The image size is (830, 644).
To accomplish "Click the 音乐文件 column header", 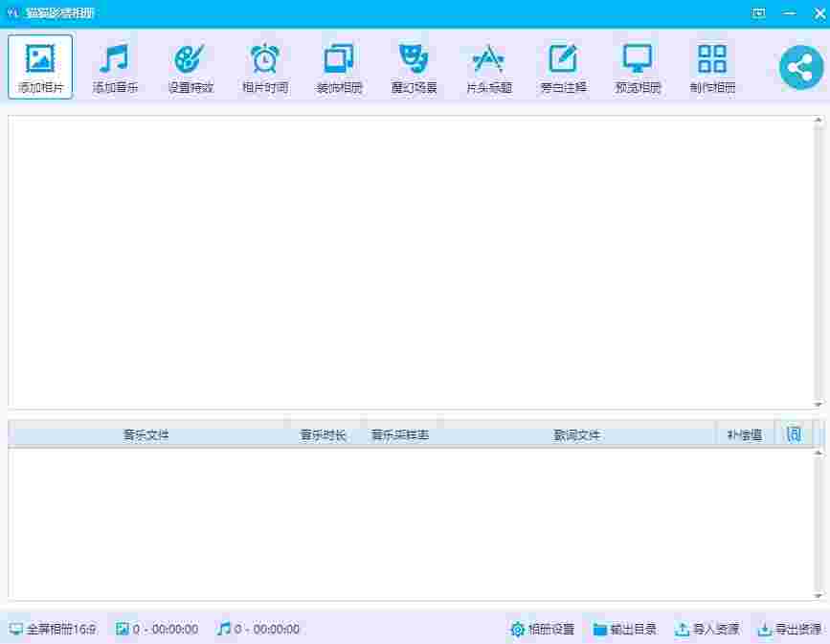I will 146,434.
